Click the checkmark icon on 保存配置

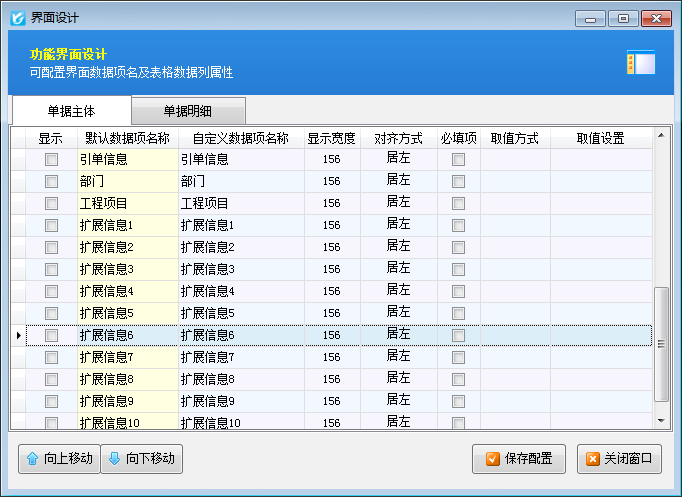coord(492,459)
